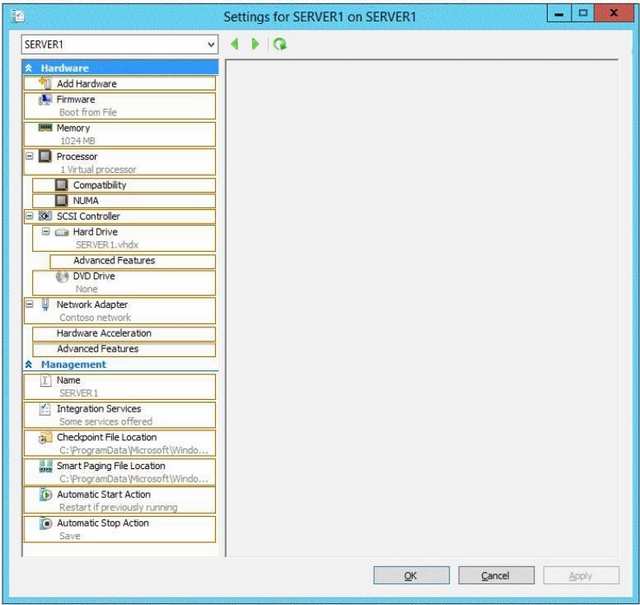Click the SCSI Controller icon
Image resolution: width=640 pixels, height=605 pixels.
click(x=45, y=216)
